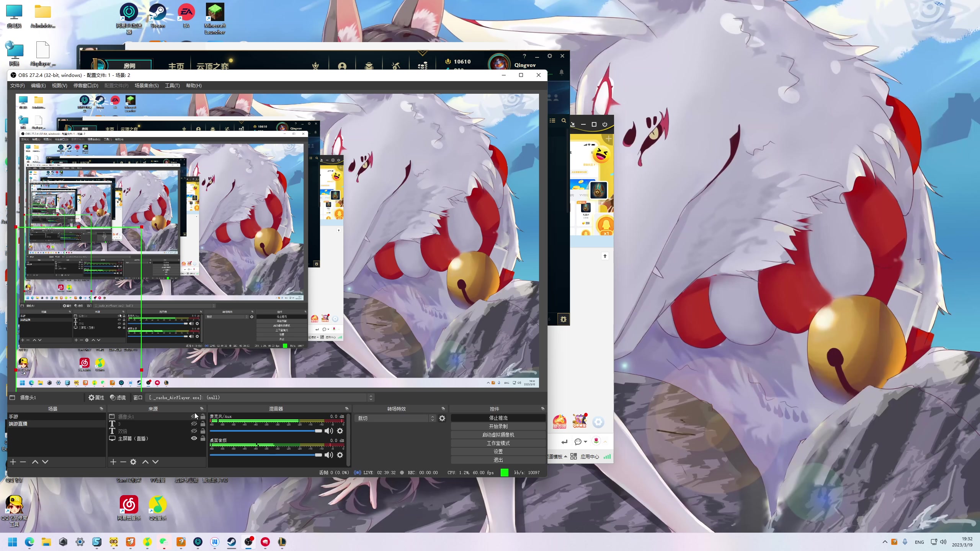Expand the 道模板 menu arrow in YY
This screenshot has height=551, width=980.
(565, 456)
